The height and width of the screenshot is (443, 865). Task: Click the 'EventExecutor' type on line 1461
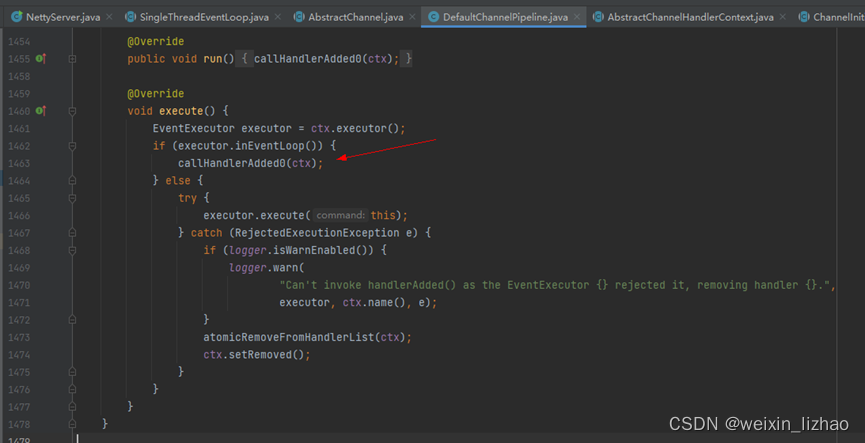pos(194,129)
